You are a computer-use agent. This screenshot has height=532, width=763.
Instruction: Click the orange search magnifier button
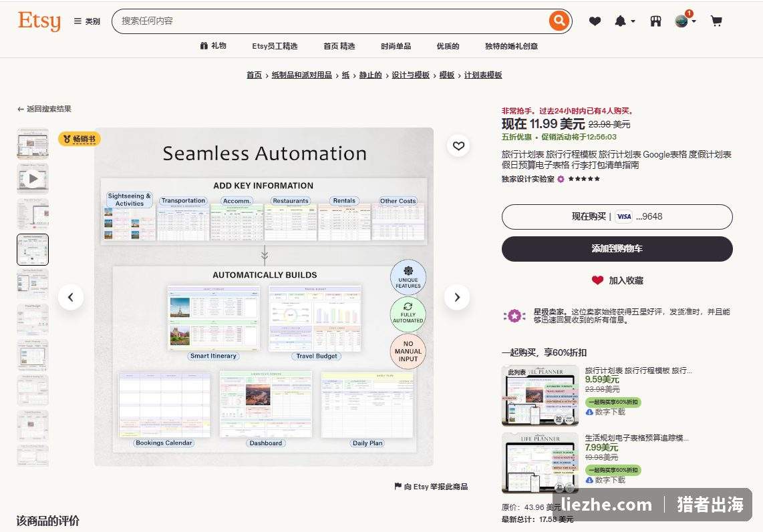click(x=559, y=21)
